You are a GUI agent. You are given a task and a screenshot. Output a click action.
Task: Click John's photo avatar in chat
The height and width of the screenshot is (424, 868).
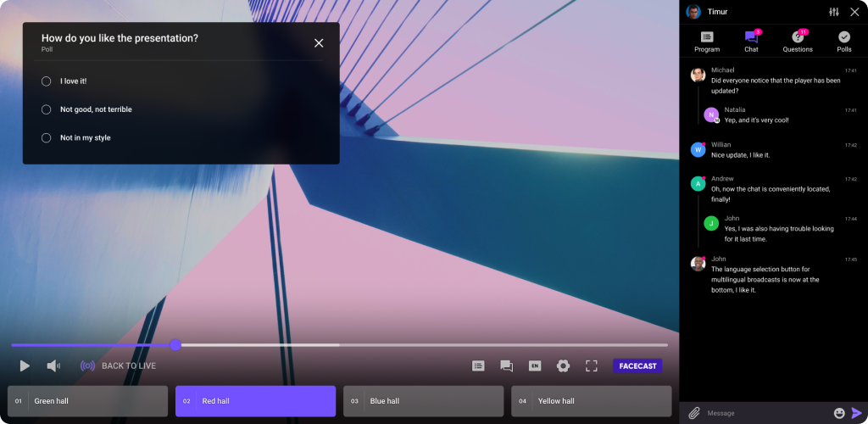(698, 264)
